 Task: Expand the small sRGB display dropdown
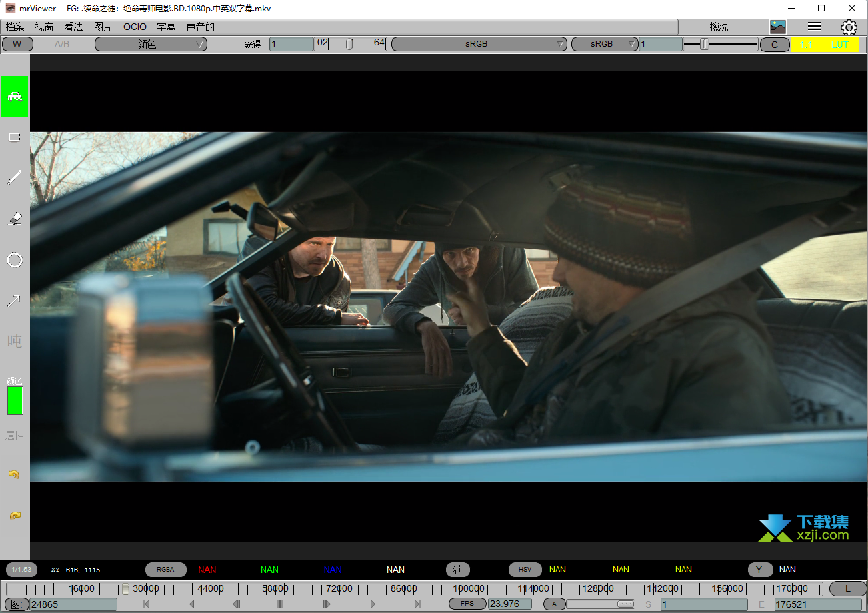tap(605, 44)
